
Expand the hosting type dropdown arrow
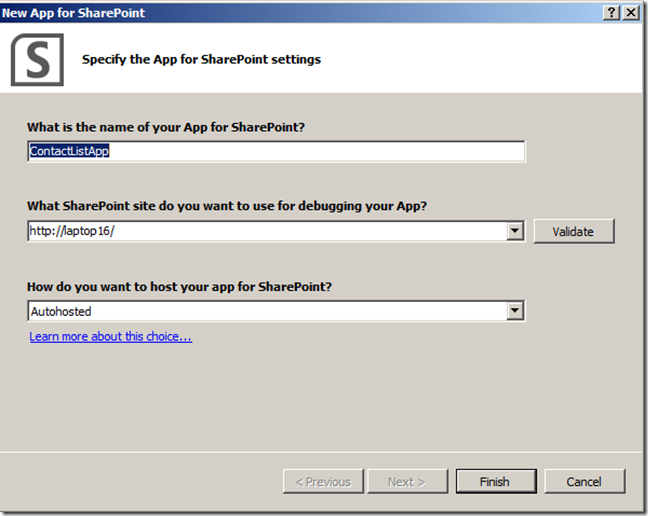pyautogui.click(x=515, y=311)
